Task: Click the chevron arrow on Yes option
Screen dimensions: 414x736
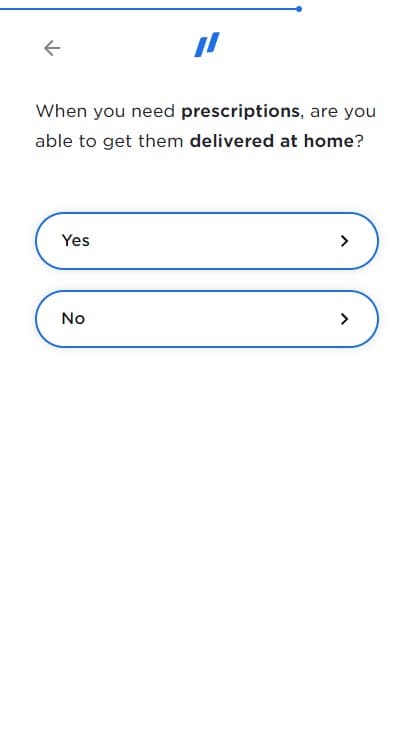Action: coord(345,241)
